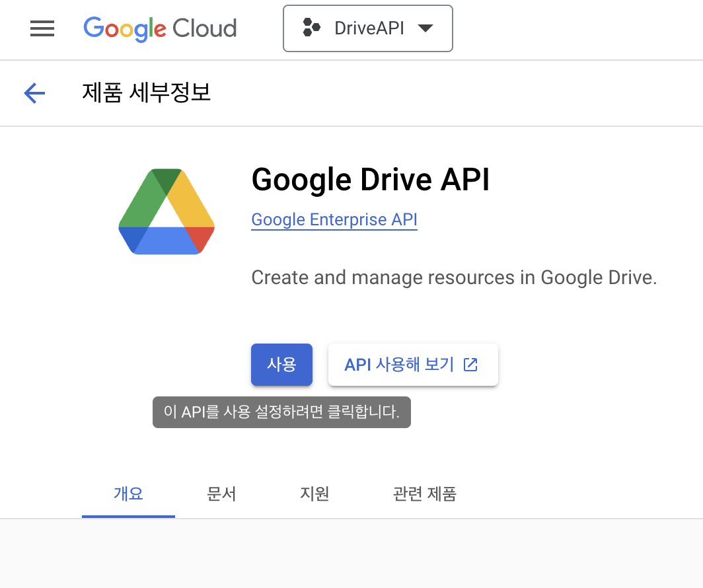This screenshot has height=588, width=703.
Task: Switch to the 문서 tab
Action: [x=221, y=494]
